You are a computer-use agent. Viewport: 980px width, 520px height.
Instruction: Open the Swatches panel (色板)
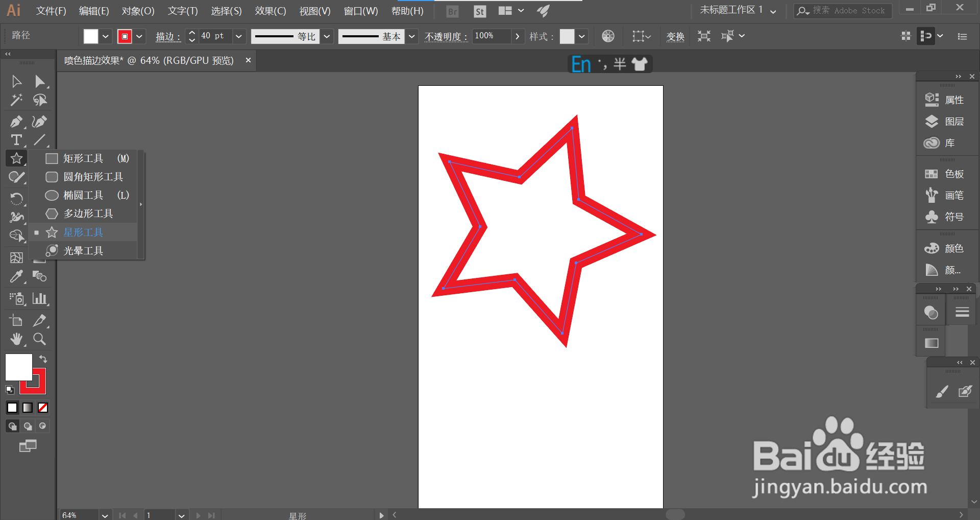945,174
